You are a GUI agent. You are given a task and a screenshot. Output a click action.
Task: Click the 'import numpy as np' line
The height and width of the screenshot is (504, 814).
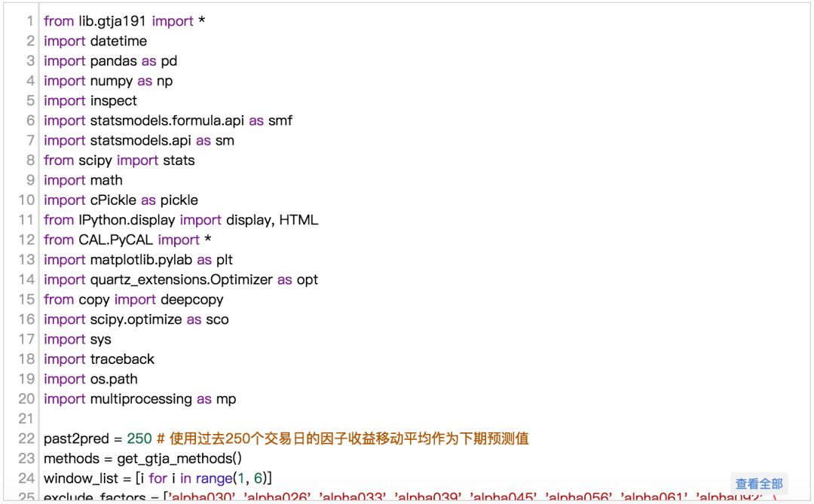[x=108, y=81]
